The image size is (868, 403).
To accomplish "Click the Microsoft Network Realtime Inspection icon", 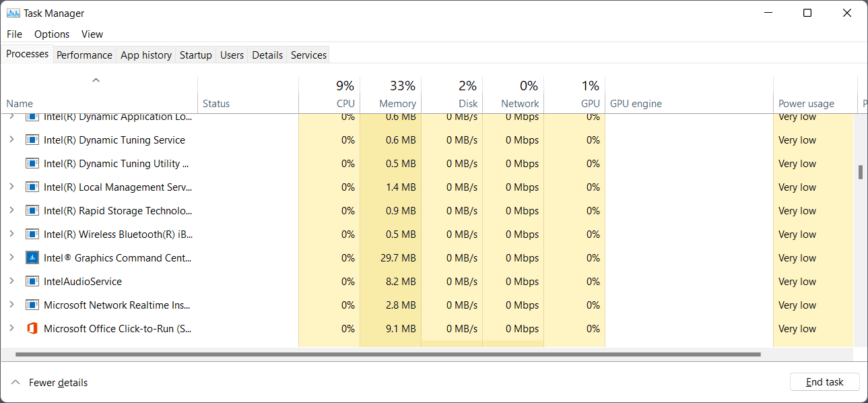I will click(32, 305).
